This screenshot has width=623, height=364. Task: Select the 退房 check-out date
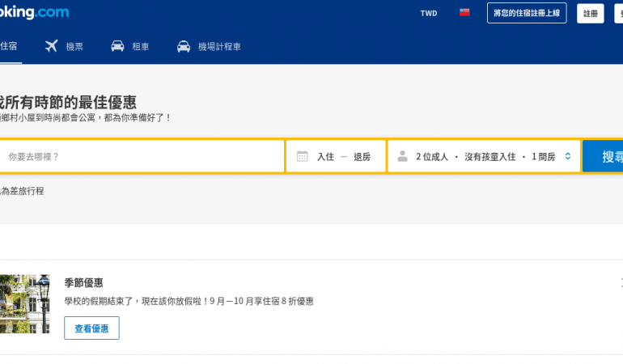(362, 157)
